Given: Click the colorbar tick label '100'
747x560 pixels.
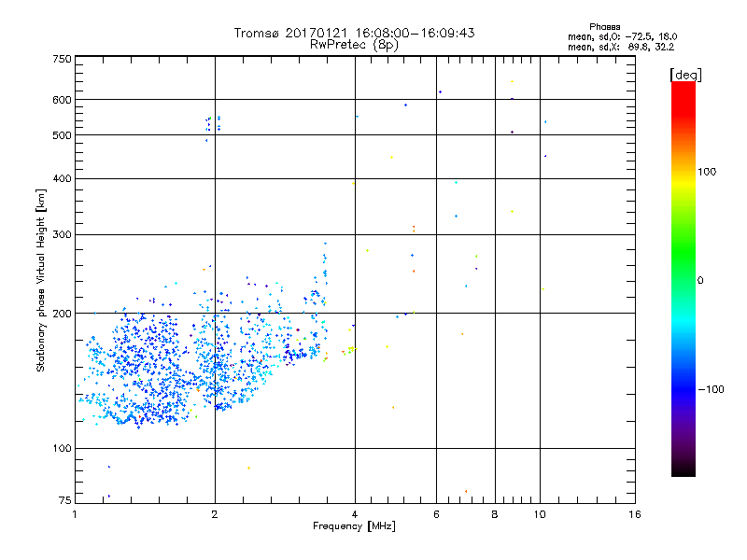Looking at the screenshot, I should [x=707, y=172].
